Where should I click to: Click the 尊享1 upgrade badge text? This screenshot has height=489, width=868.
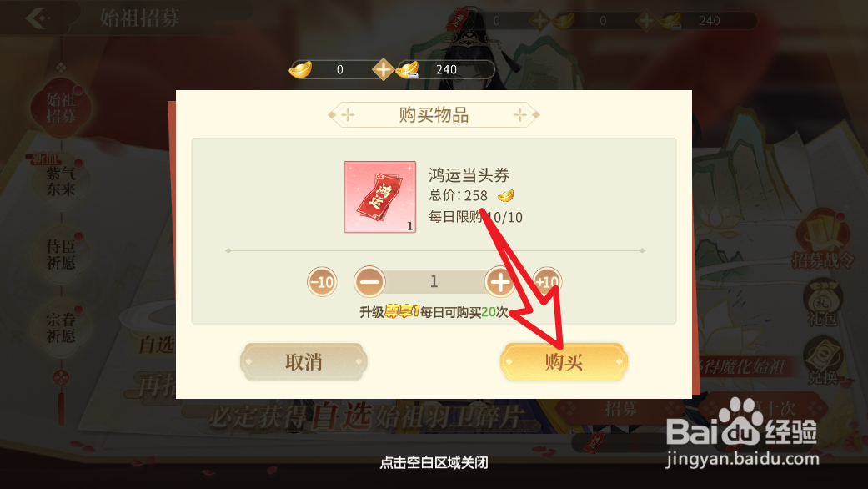(402, 312)
